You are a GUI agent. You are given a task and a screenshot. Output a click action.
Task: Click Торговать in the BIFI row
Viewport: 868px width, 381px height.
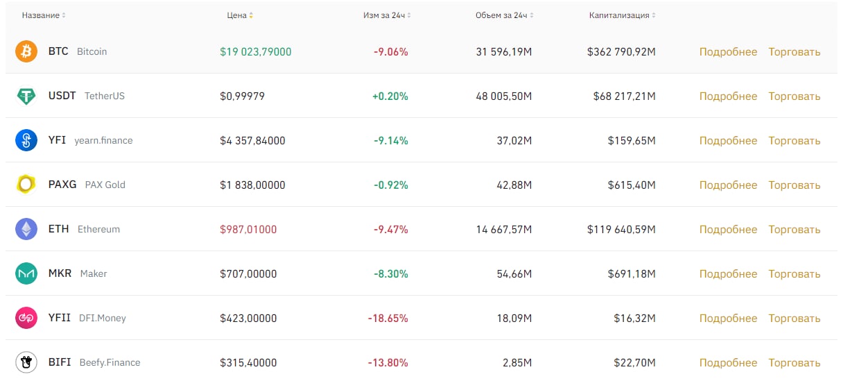coord(794,363)
